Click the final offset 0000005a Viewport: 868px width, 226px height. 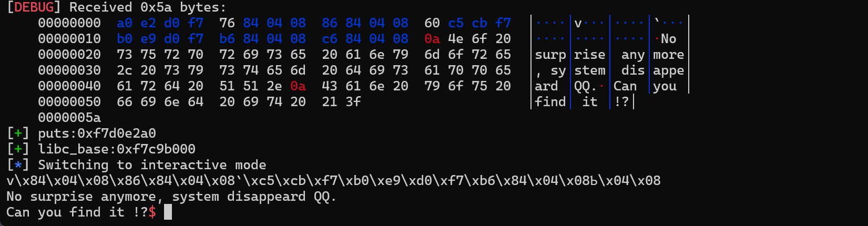coord(69,118)
